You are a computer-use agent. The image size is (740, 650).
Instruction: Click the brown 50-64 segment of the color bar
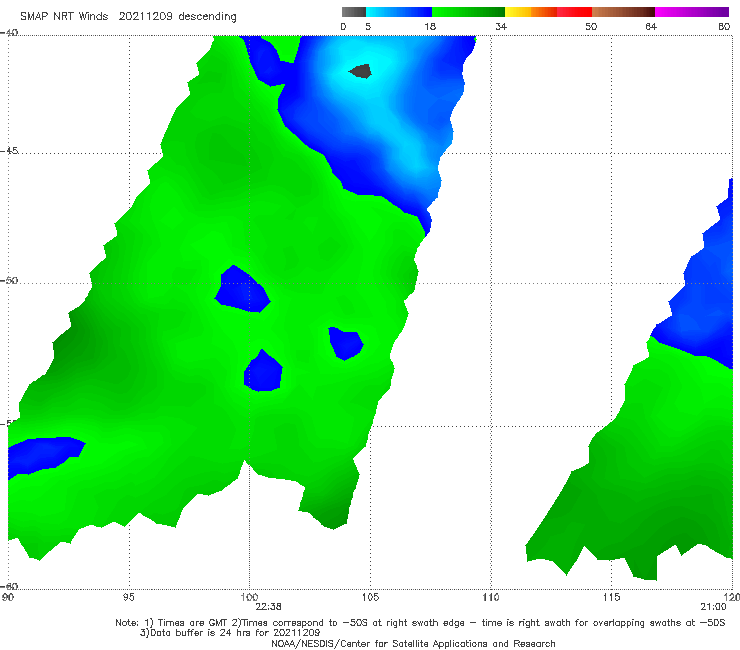pyautogui.click(x=623, y=12)
